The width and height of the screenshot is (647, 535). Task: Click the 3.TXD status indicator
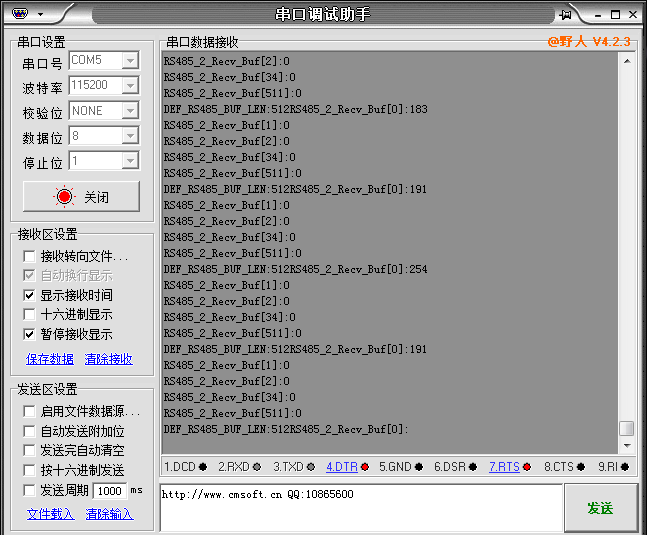pyautogui.click(x=294, y=467)
